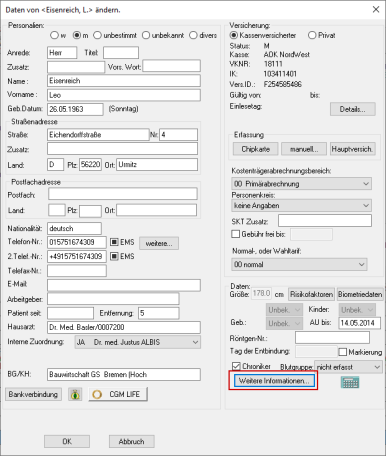This screenshot has width=386, height=456.
Task: Toggle EMS checkbox for 2.Telef.-Nr.
Action: [114, 256]
